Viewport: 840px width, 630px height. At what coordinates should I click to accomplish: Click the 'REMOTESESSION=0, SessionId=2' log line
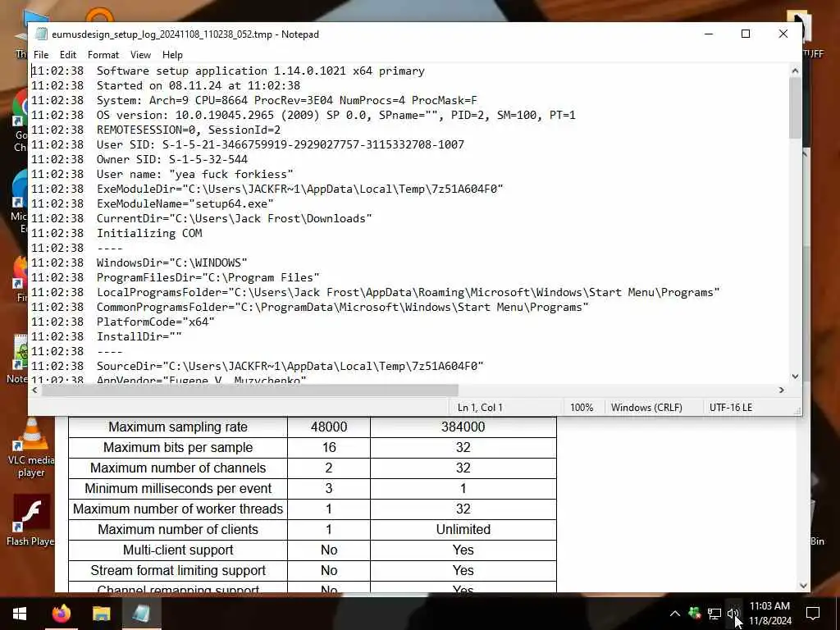189,130
